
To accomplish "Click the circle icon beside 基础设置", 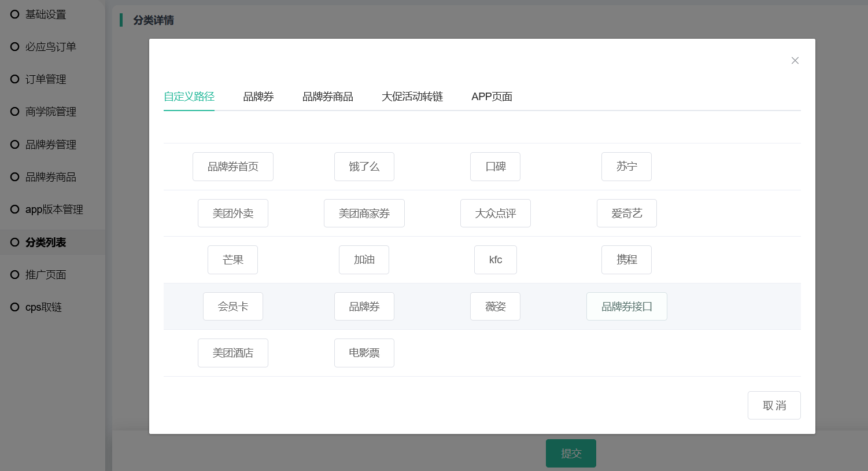I will (x=15, y=14).
